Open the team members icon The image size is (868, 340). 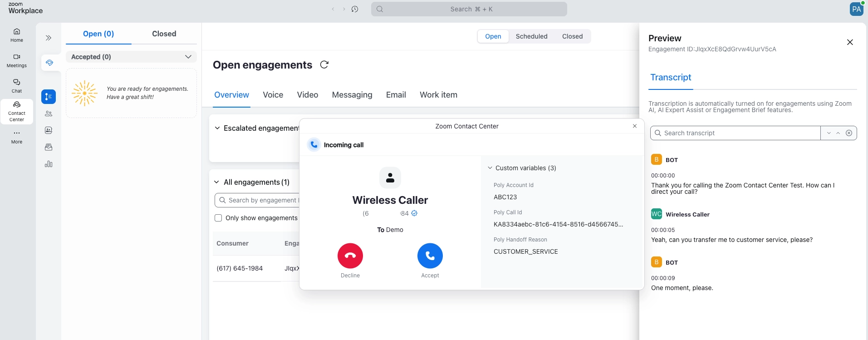[49, 113]
